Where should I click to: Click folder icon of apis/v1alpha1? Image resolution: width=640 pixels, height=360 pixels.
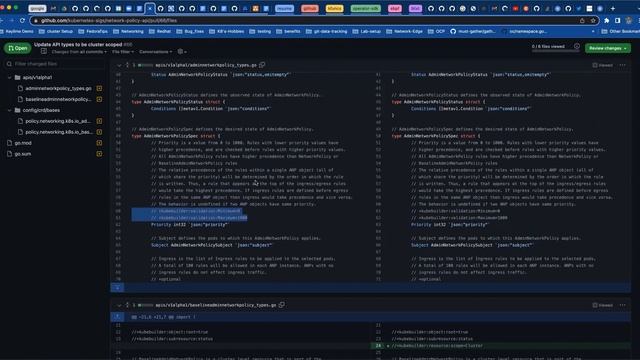point(18,77)
